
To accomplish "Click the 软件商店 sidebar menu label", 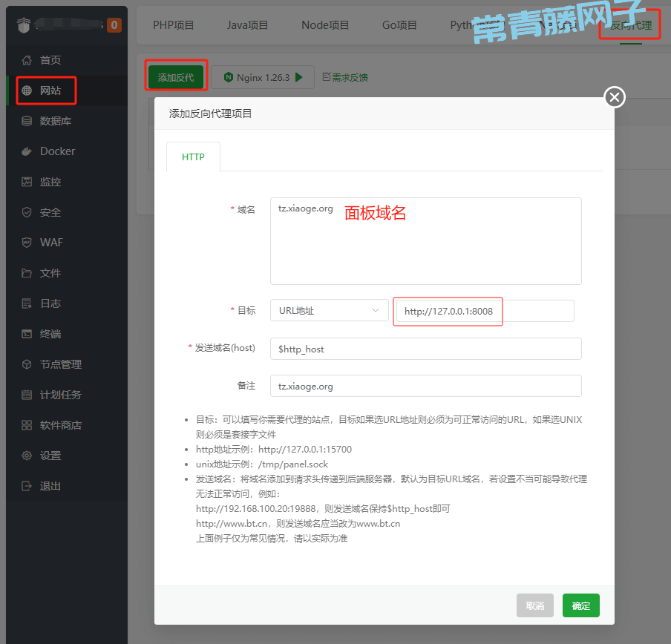I will 61,425.
